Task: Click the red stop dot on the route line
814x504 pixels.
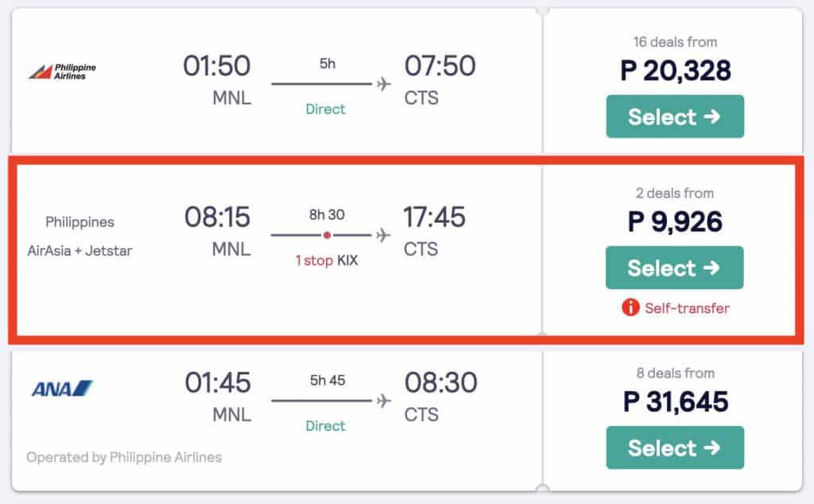Action: coord(326,235)
